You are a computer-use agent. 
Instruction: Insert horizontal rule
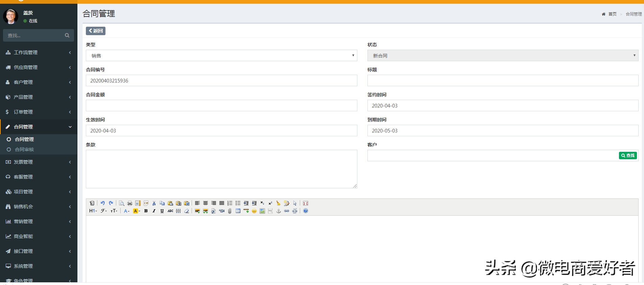(x=246, y=211)
